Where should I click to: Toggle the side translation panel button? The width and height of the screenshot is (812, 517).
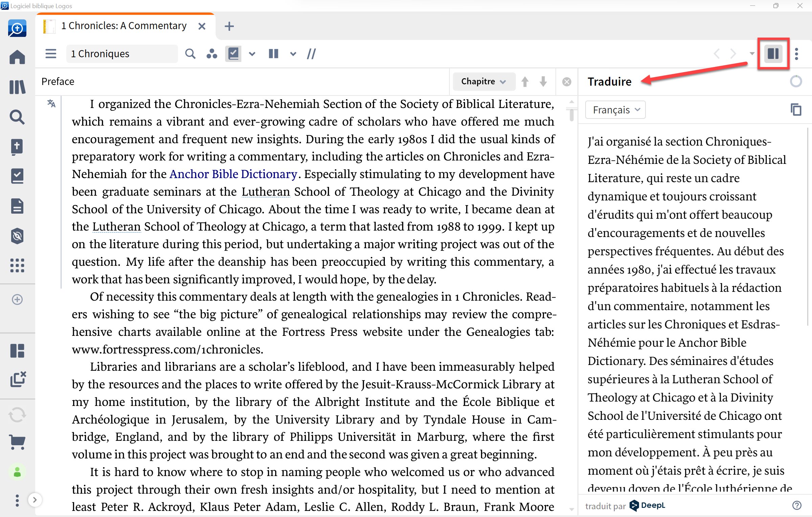tap(773, 53)
